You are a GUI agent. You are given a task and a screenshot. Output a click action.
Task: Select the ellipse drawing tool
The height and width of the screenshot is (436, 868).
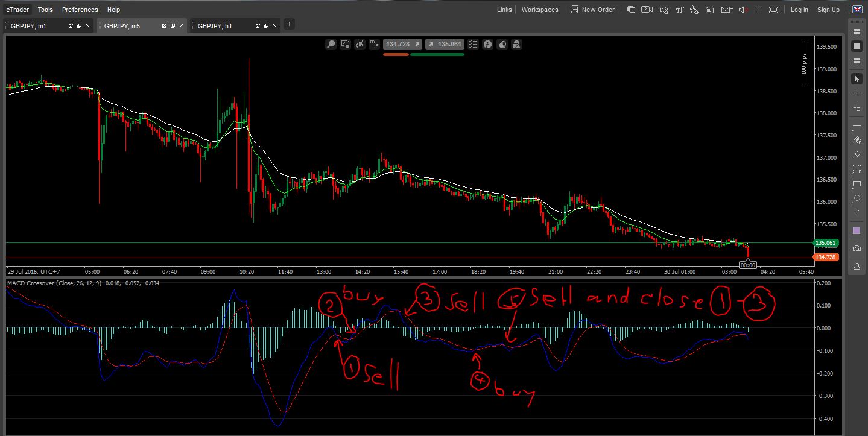click(x=857, y=198)
